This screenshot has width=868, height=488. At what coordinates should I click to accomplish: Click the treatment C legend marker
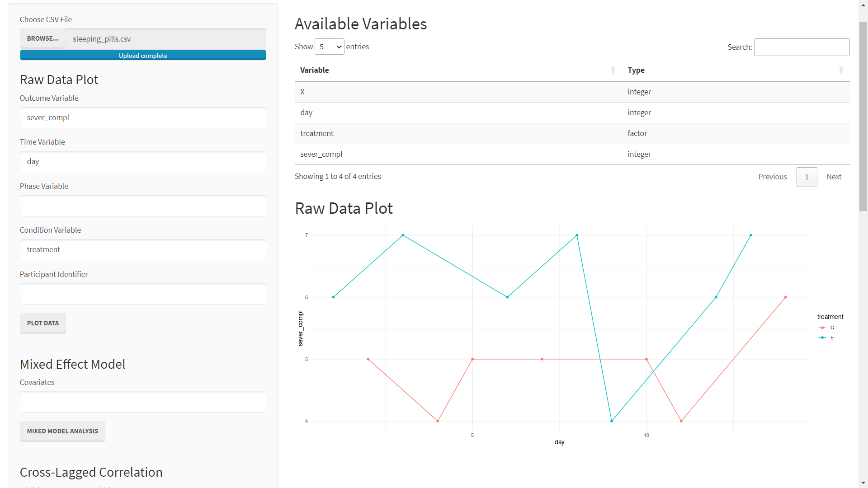point(822,328)
